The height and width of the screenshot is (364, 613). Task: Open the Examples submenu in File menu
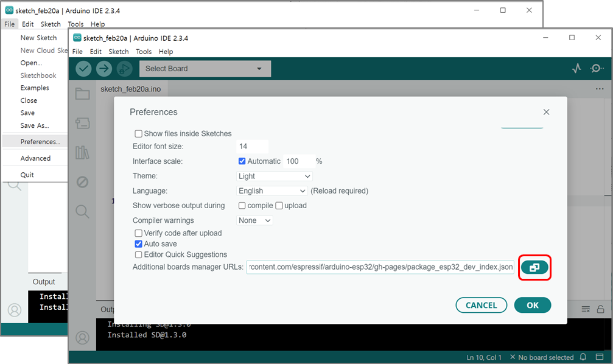click(x=35, y=88)
